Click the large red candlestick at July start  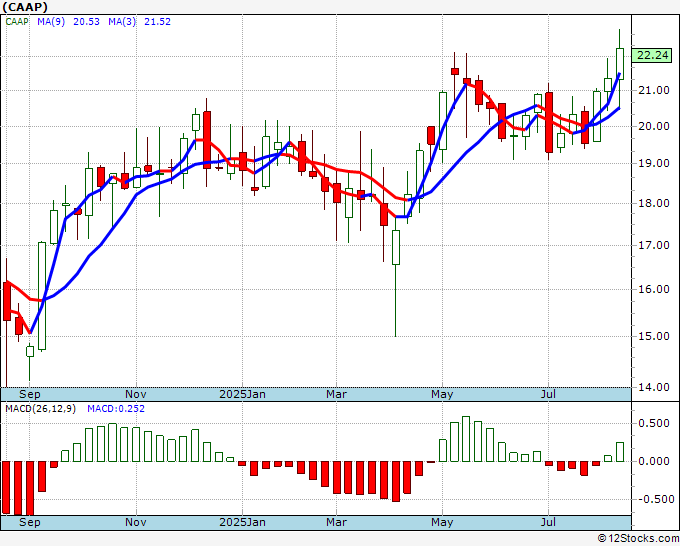tap(549, 122)
